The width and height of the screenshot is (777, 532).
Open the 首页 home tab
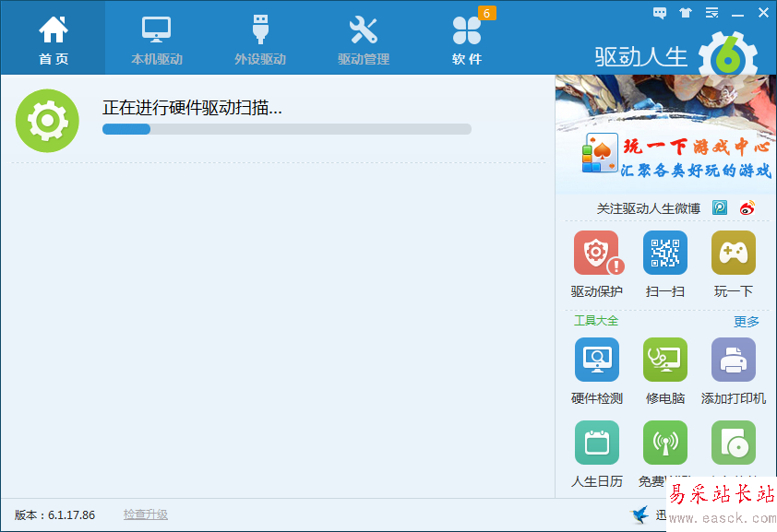(x=54, y=40)
